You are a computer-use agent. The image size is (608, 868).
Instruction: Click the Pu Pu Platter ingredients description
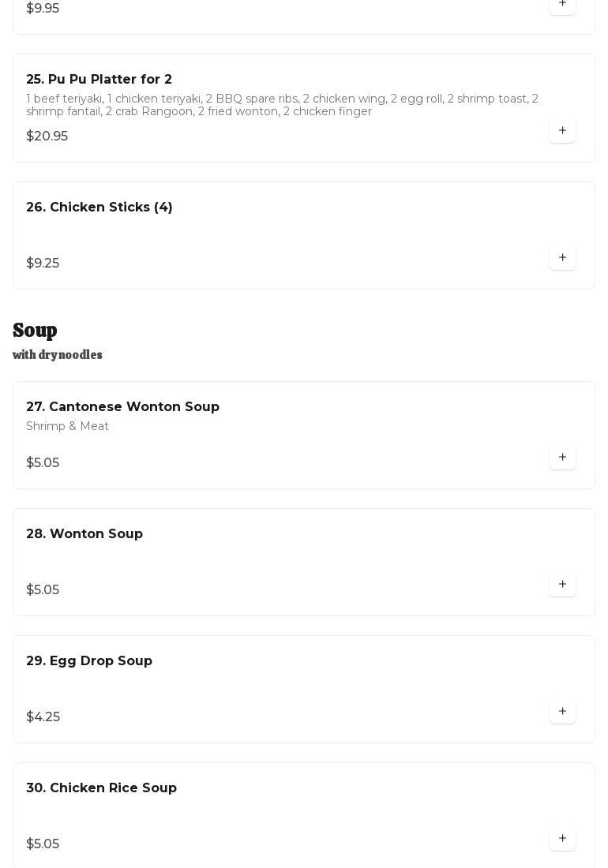(282, 105)
